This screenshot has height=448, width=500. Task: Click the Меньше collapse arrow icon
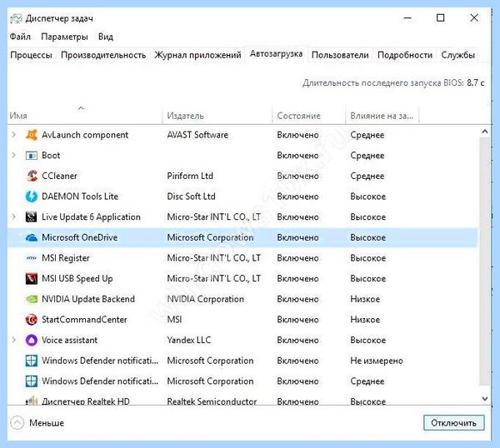click(17, 423)
